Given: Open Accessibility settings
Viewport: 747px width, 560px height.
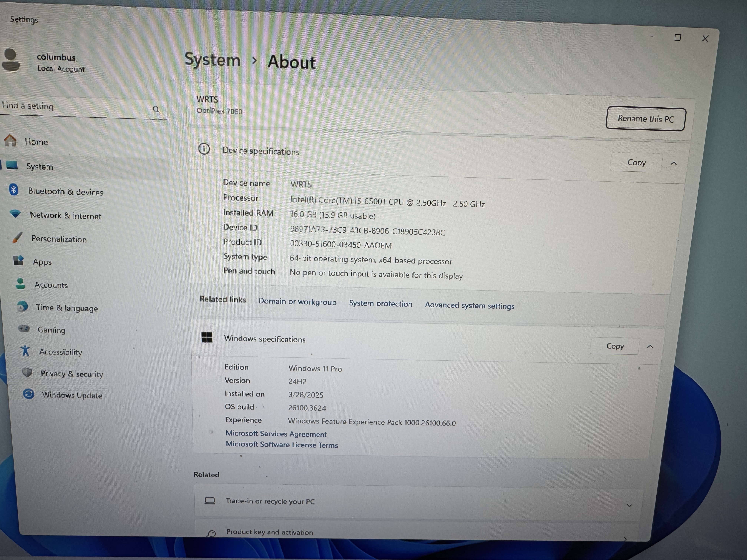Looking at the screenshot, I should coord(60,352).
